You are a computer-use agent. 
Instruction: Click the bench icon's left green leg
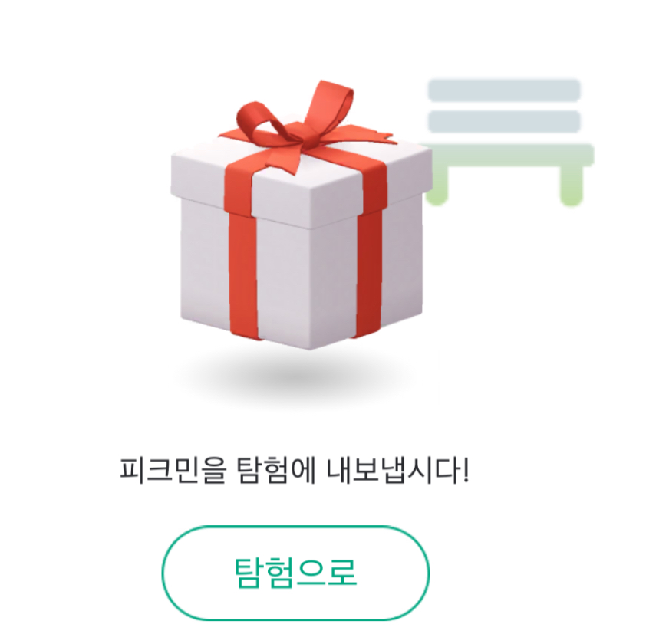(x=438, y=186)
